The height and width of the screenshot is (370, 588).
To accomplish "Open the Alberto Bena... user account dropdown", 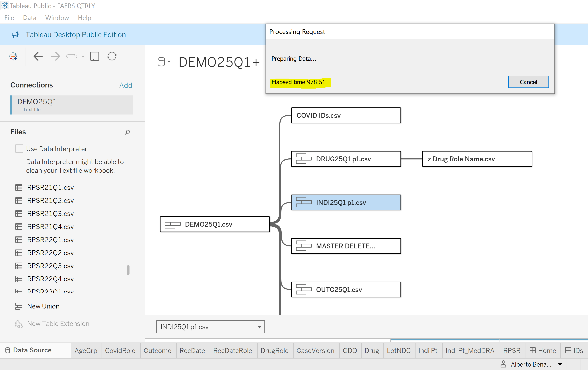I will pos(531,364).
